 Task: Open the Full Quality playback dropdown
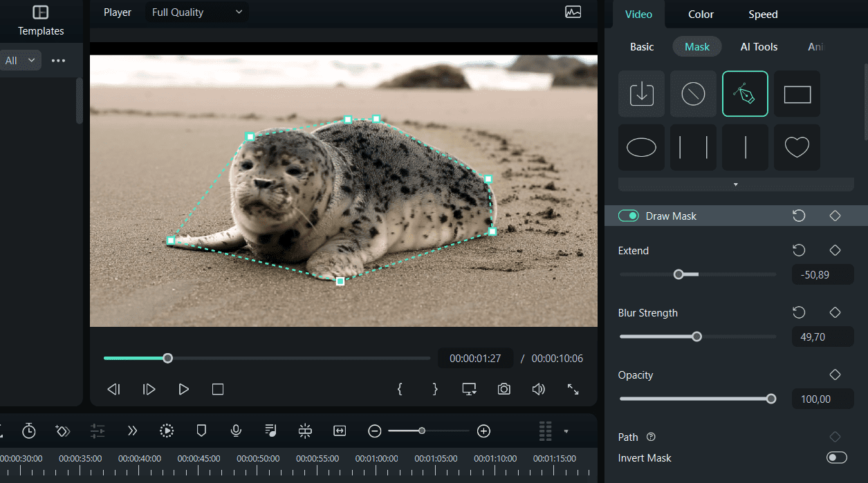pyautogui.click(x=196, y=12)
